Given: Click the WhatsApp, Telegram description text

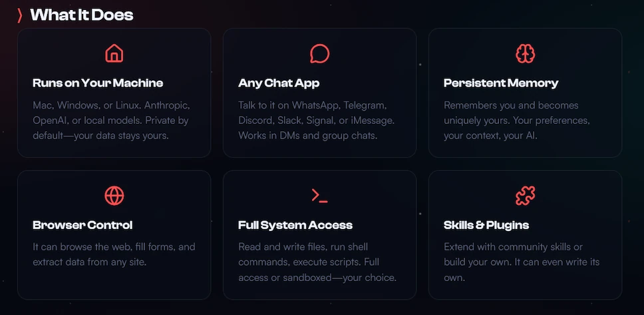Looking at the screenshot, I should tap(317, 121).
